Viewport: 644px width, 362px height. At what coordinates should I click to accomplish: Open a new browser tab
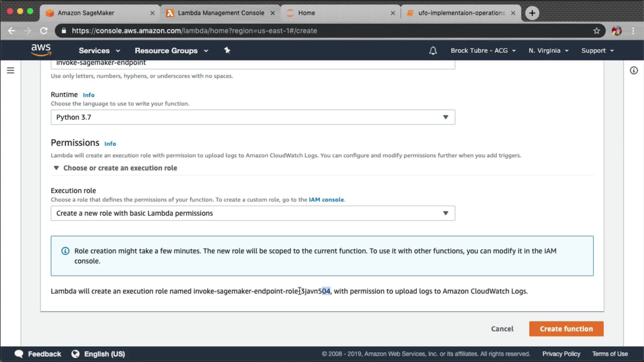click(532, 13)
